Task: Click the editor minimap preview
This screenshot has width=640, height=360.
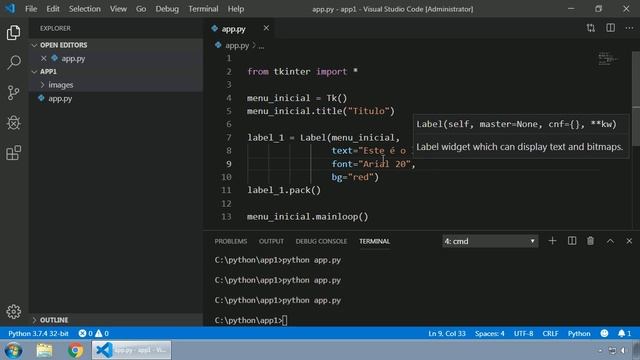Action: (609, 59)
